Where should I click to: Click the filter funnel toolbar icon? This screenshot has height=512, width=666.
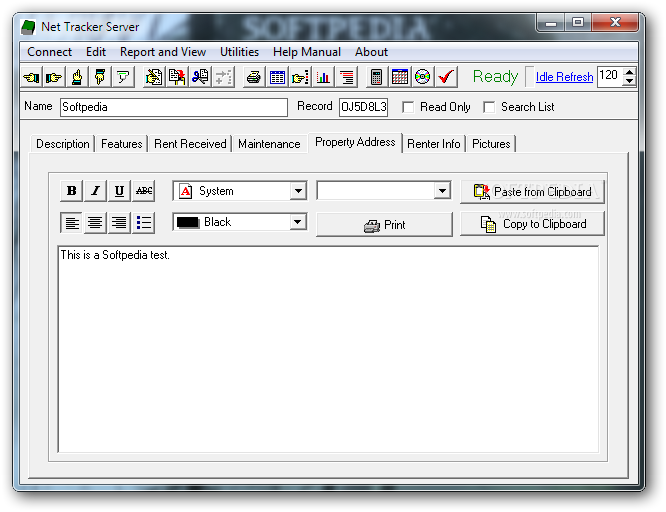pos(123,77)
